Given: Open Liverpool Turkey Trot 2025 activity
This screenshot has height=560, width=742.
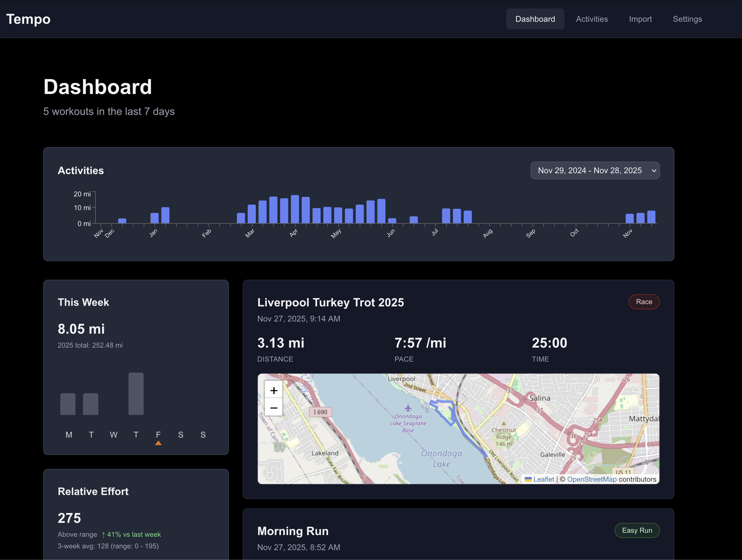Looking at the screenshot, I should (x=330, y=302).
